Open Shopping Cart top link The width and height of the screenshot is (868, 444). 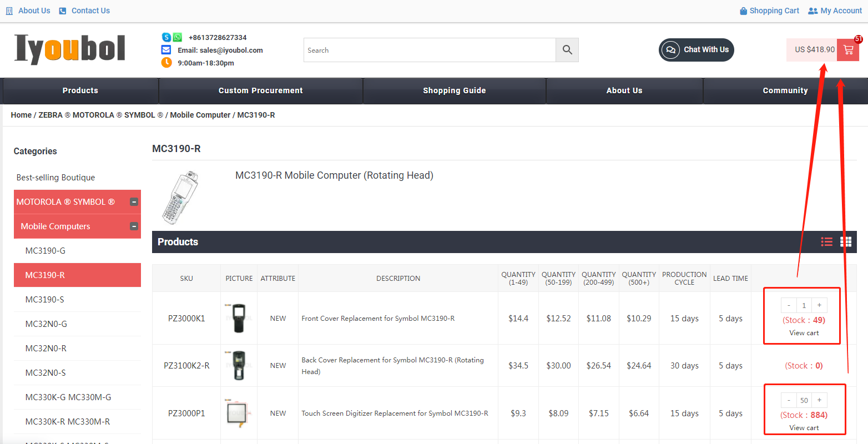tap(774, 11)
